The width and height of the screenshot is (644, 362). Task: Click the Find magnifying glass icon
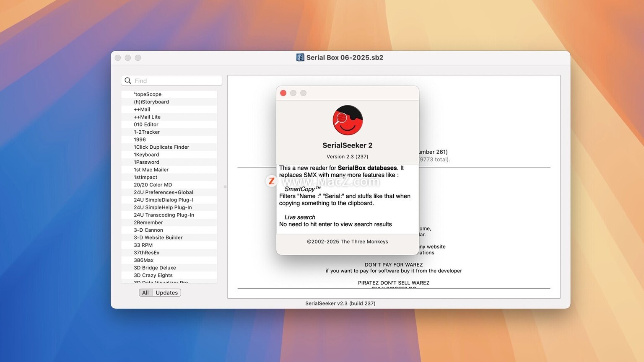click(128, 80)
